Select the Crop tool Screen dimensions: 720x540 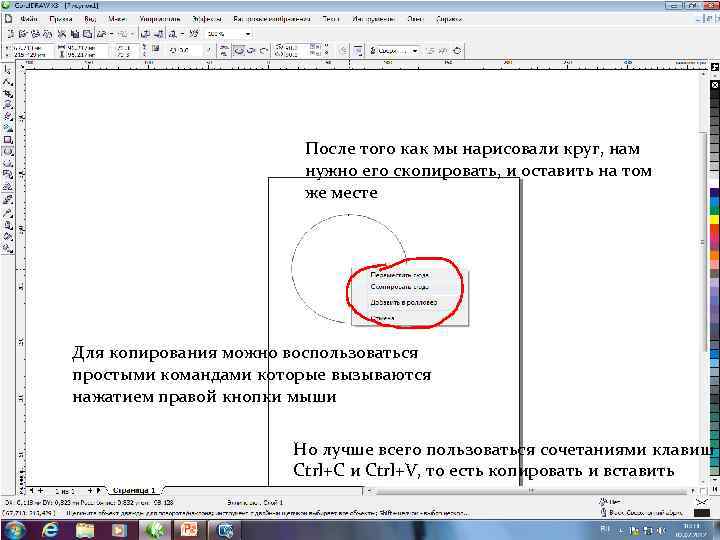(x=8, y=94)
